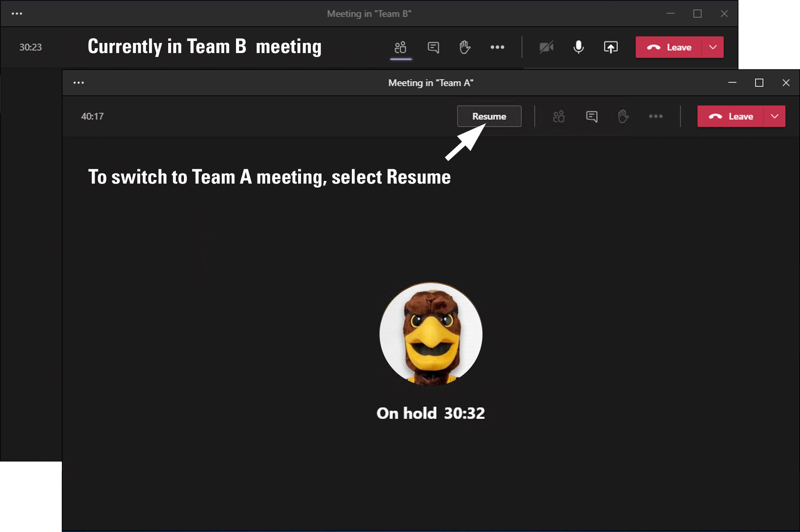Open more actions in Team B toolbar

point(497,47)
